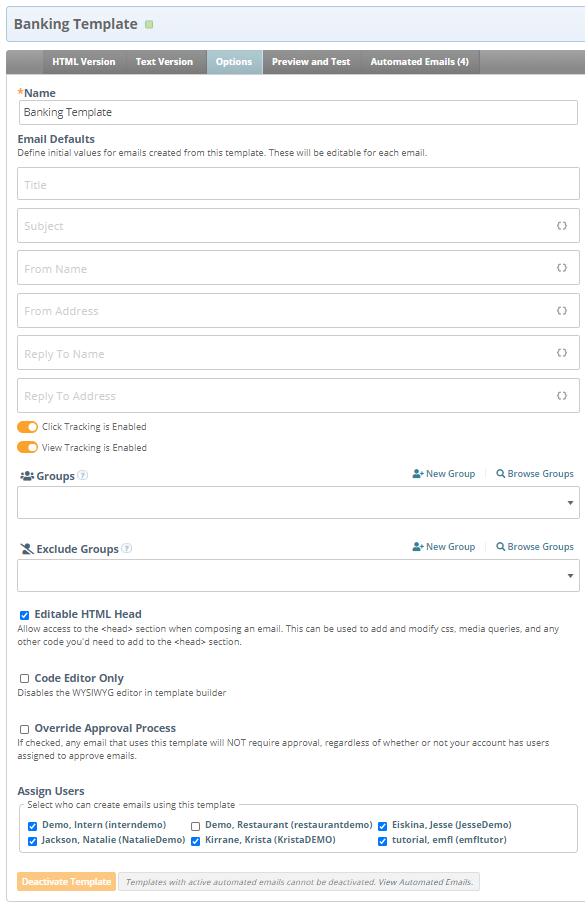Click the braces icon in From Name field
This screenshot has width=585, height=906.
point(561,268)
